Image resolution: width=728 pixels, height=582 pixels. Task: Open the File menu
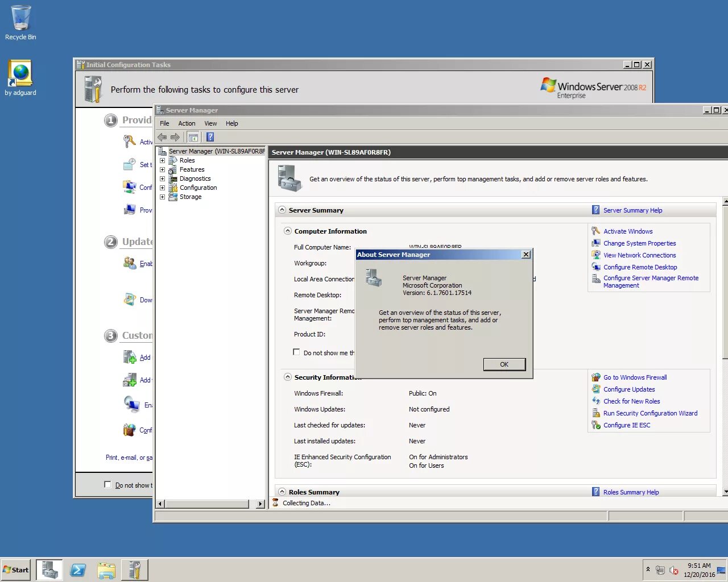pyautogui.click(x=164, y=123)
